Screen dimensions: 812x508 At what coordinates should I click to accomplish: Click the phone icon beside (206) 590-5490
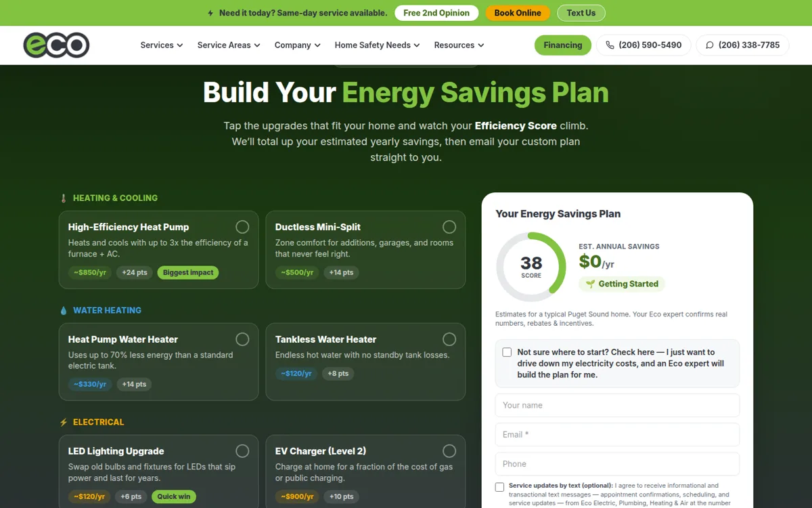tap(610, 45)
